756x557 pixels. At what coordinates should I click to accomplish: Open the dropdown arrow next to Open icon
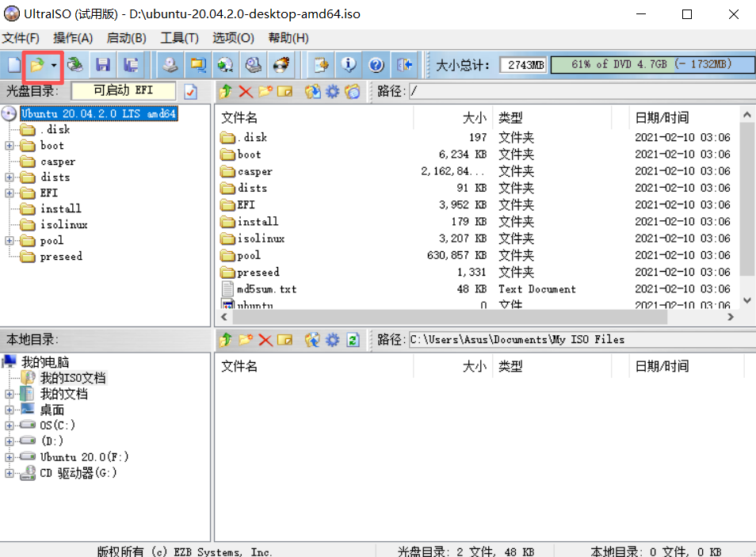click(x=54, y=65)
